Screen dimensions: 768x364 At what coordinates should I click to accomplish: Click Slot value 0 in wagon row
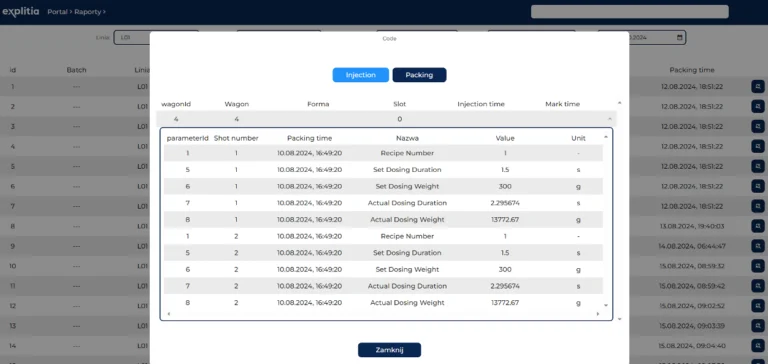400,119
